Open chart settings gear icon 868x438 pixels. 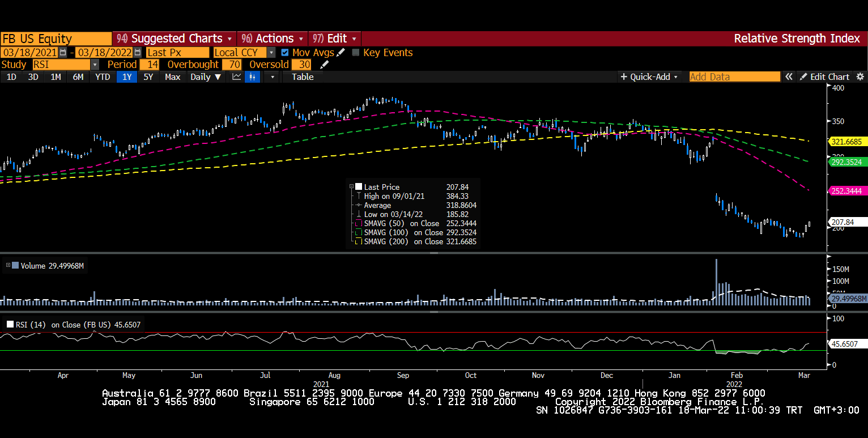860,77
